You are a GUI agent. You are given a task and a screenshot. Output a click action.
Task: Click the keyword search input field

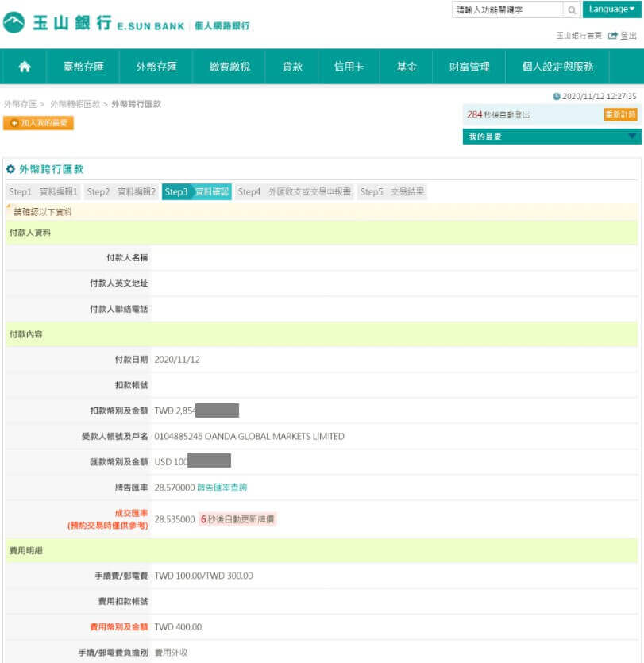[x=507, y=10]
